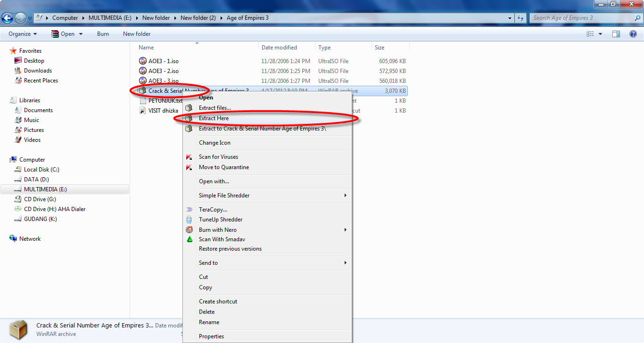Image resolution: width=644 pixels, height=343 pixels.
Task: Click the Nero icon beside Burn with Nero
Action: pos(189,230)
